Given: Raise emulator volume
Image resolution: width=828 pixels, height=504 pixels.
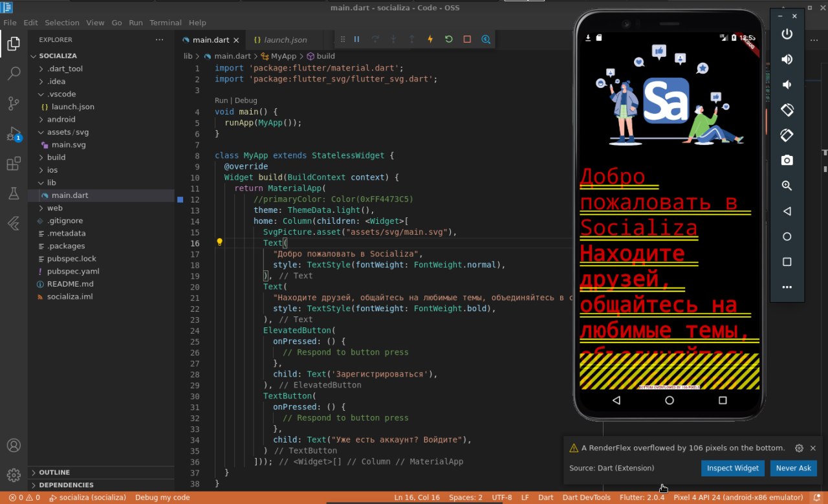Looking at the screenshot, I should pyautogui.click(x=787, y=60).
